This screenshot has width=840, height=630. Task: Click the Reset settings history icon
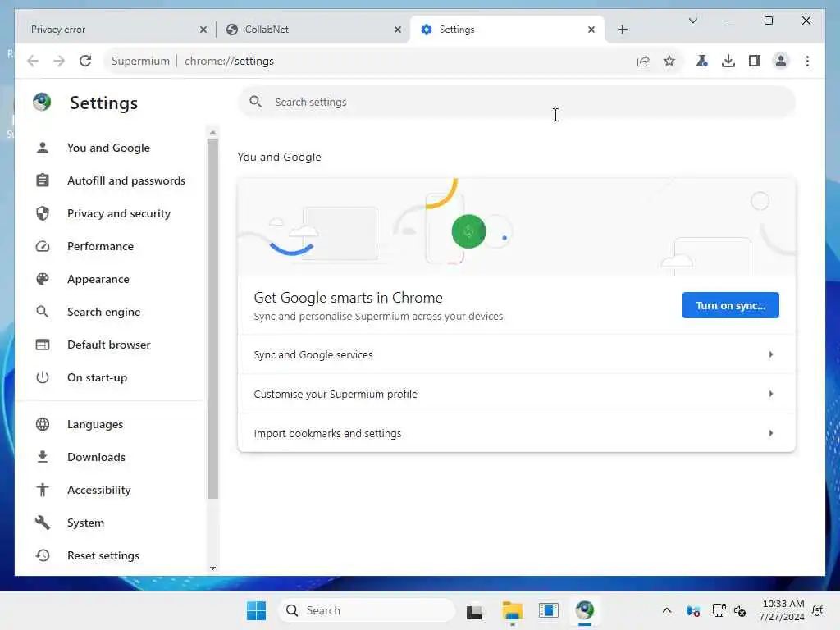(43, 555)
